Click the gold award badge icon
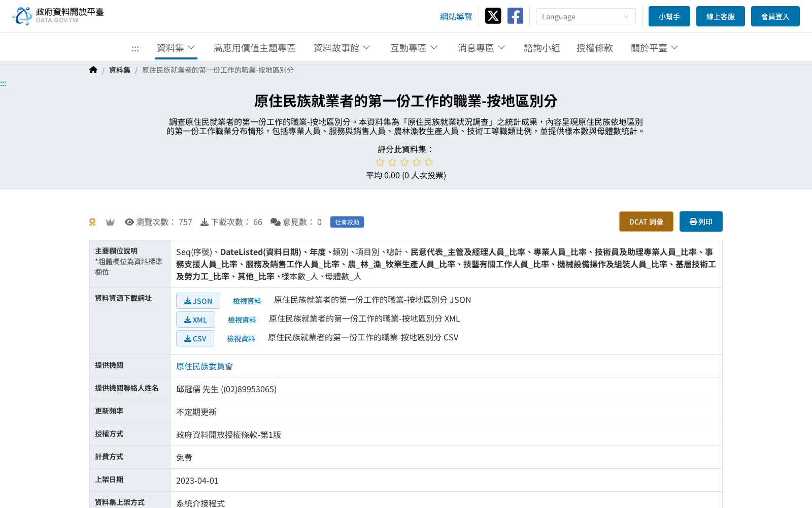Viewport: 812px width, 508px height. point(92,222)
